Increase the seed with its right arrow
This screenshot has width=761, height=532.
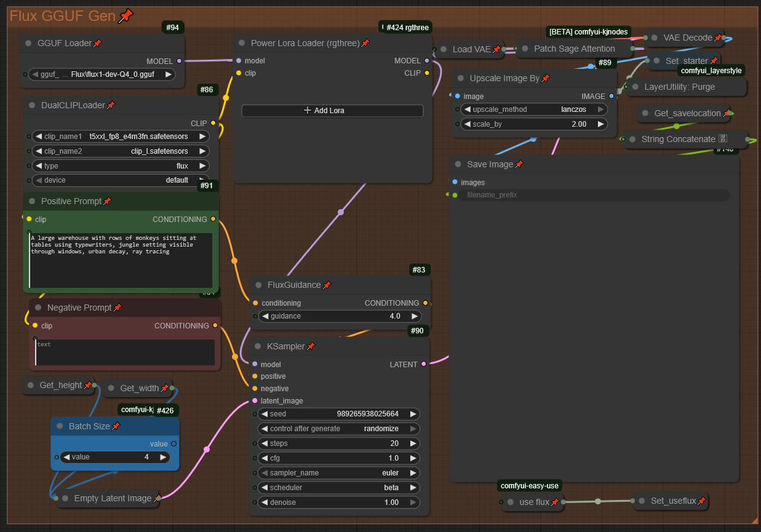tap(413, 414)
